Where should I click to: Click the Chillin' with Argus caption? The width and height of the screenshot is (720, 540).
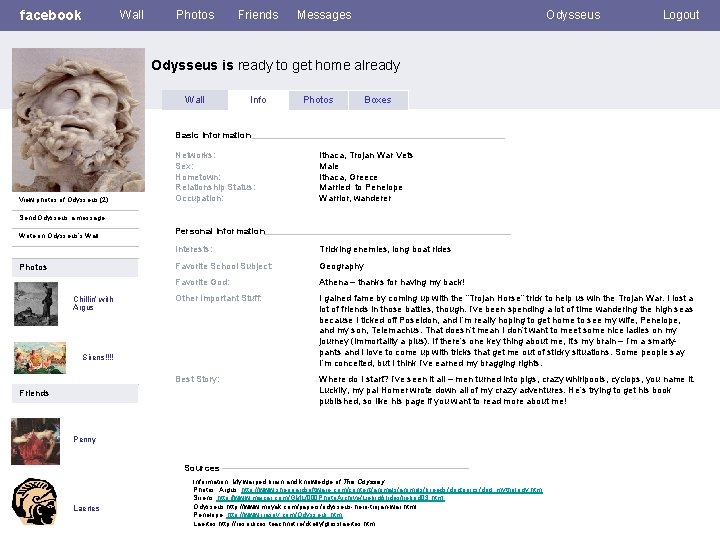[x=93, y=303]
